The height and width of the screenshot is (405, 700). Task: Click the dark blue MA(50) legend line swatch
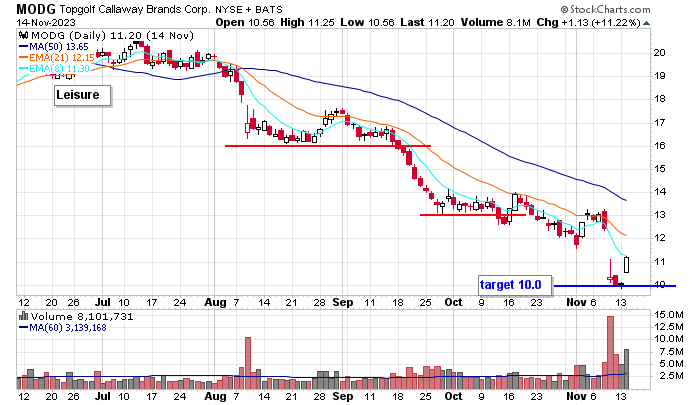(24, 46)
